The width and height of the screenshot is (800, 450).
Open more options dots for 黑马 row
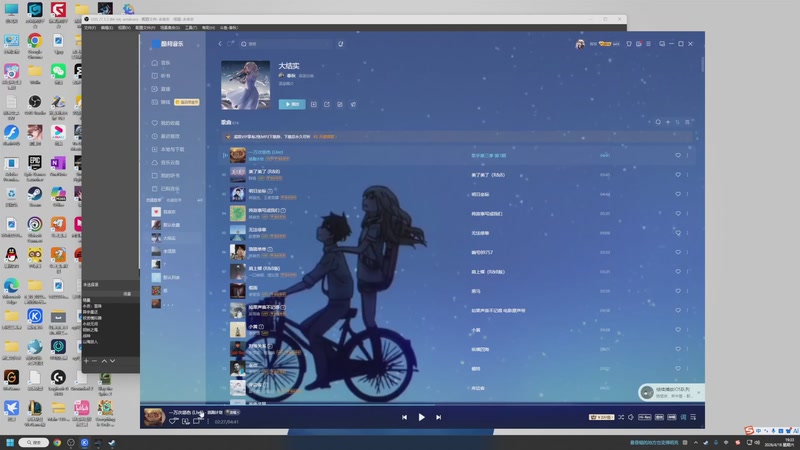(x=687, y=291)
